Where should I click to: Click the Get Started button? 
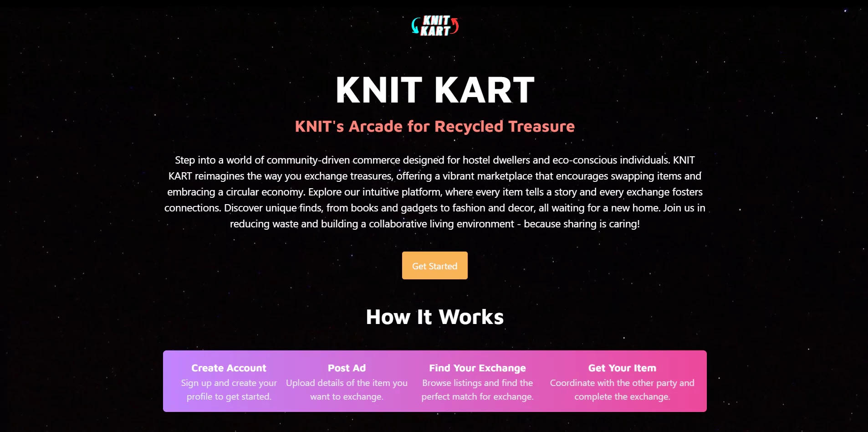(x=434, y=265)
